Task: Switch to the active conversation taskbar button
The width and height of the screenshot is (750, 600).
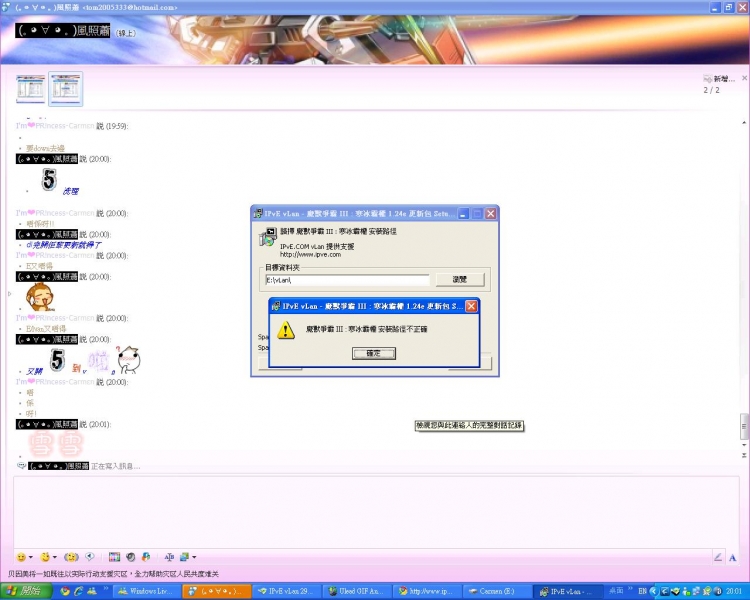Action: pyautogui.click(x=215, y=591)
